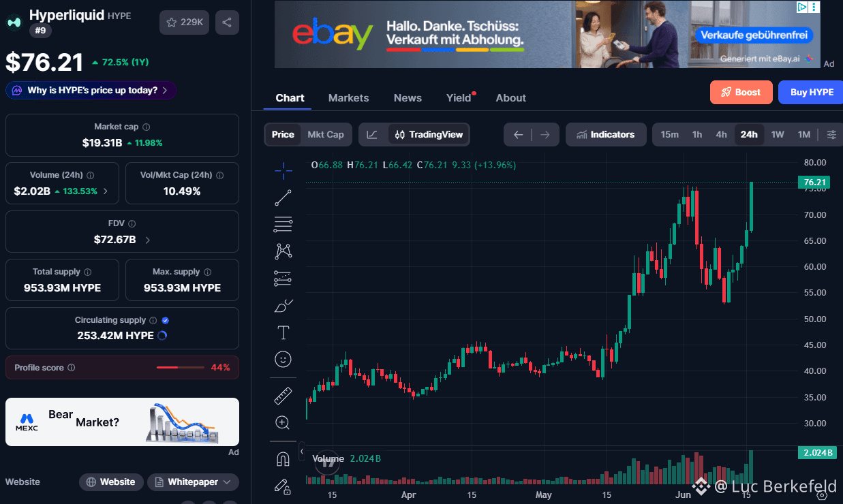Expand Volume (24h) details chevron
Image resolution: width=843 pixels, height=504 pixels.
tap(105, 191)
